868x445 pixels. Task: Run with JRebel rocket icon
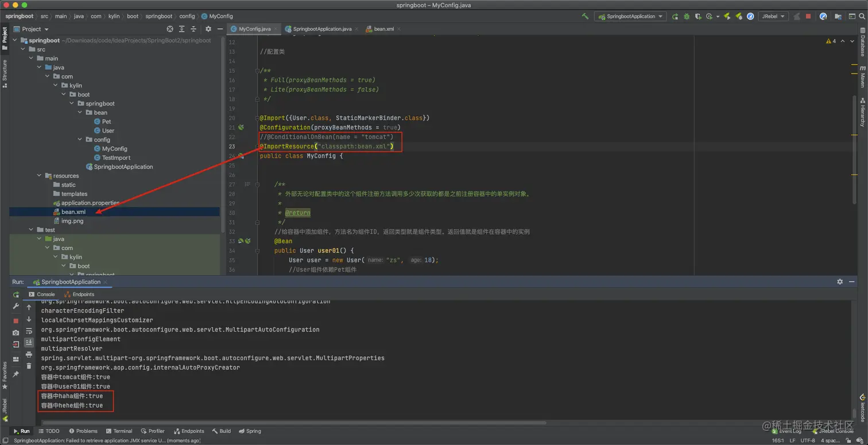tap(727, 17)
